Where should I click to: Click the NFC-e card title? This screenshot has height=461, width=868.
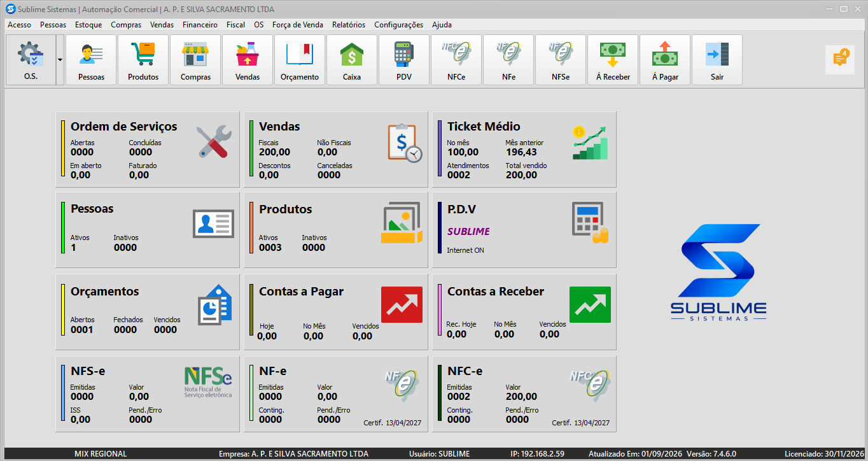[465, 371]
